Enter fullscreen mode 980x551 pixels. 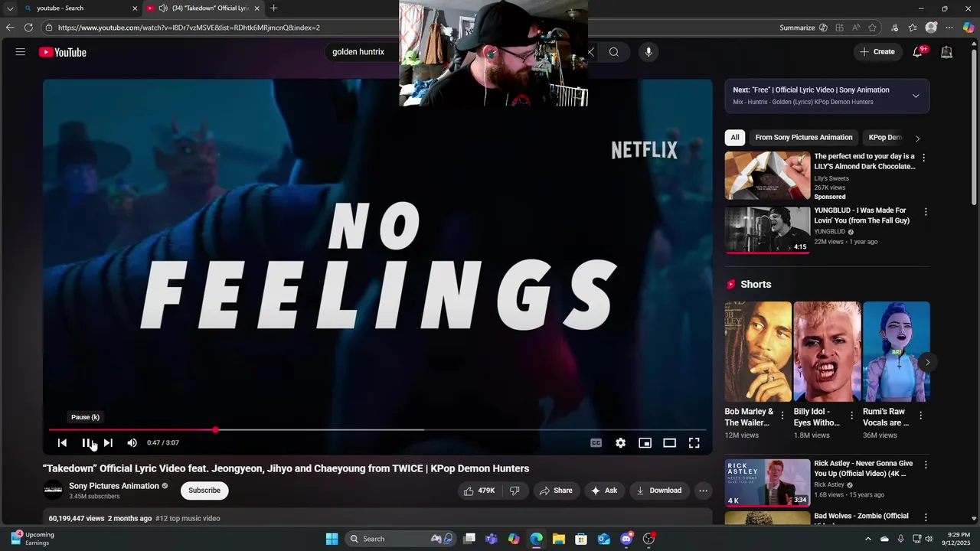(x=694, y=443)
